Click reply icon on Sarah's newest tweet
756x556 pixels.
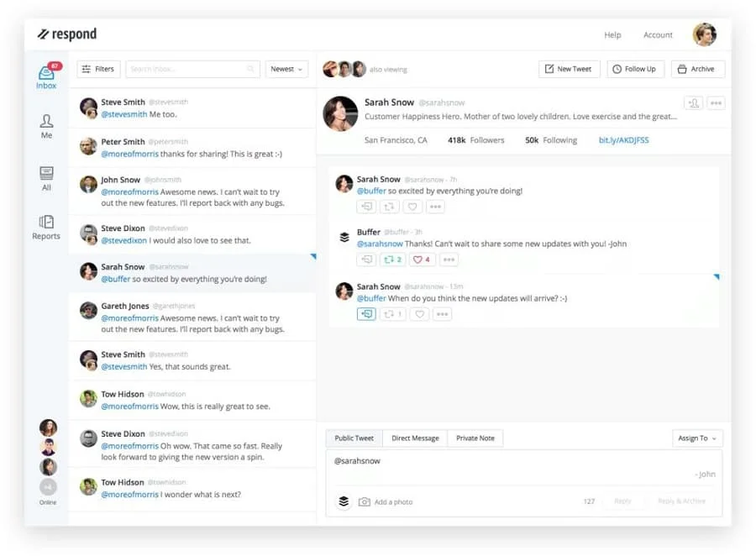[365, 314]
